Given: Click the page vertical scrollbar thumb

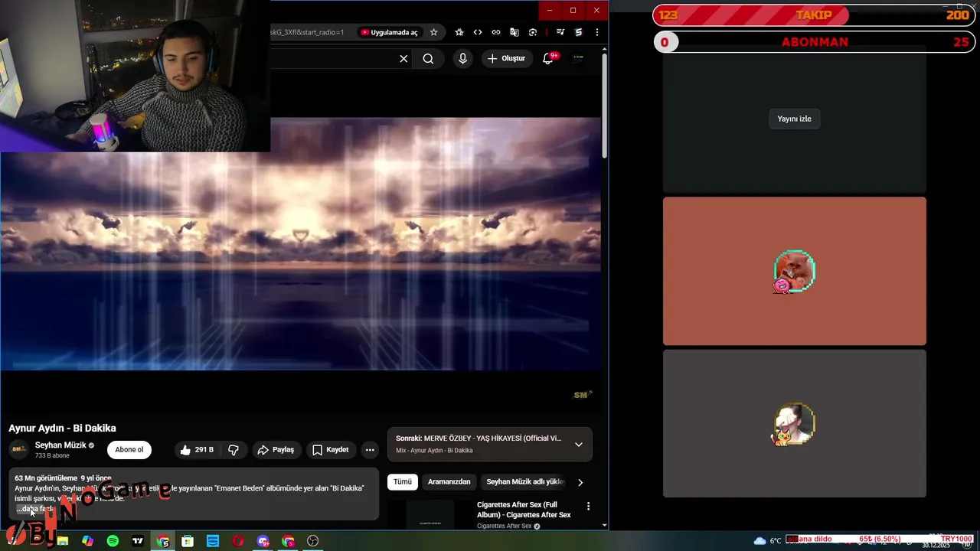Looking at the screenshot, I should point(605,106).
